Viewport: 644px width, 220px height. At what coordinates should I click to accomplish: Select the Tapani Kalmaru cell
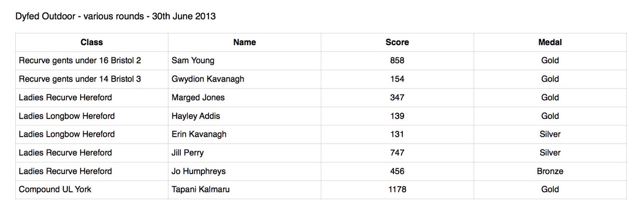[244, 189]
